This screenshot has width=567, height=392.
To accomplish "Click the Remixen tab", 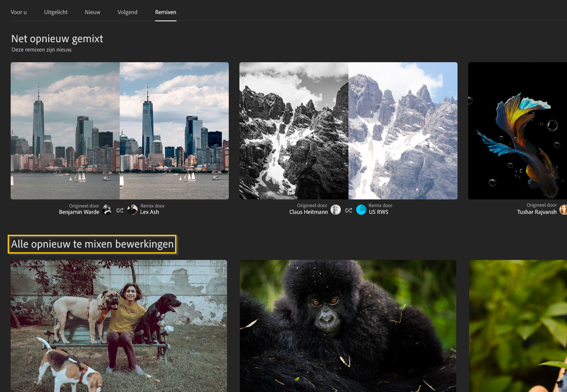I will [x=166, y=12].
